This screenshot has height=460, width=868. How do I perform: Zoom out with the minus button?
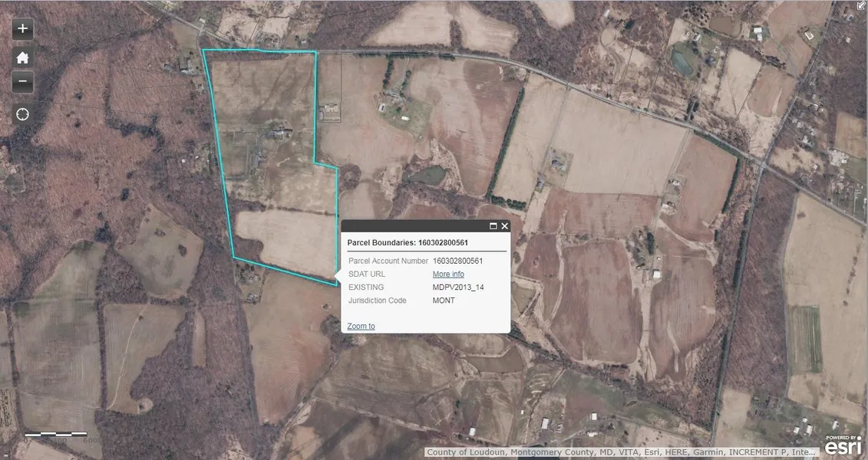click(x=22, y=81)
